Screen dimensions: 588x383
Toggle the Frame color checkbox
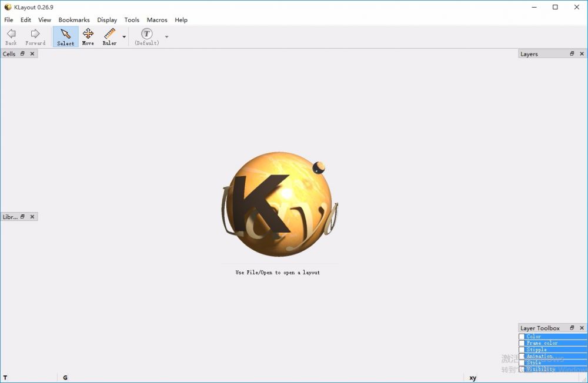point(522,343)
